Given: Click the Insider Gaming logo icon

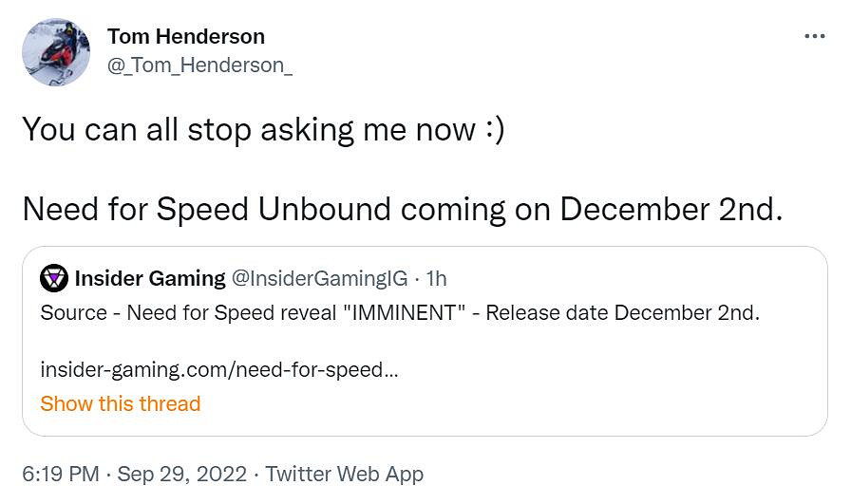Looking at the screenshot, I should pyautogui.click(x=54, y=279).
